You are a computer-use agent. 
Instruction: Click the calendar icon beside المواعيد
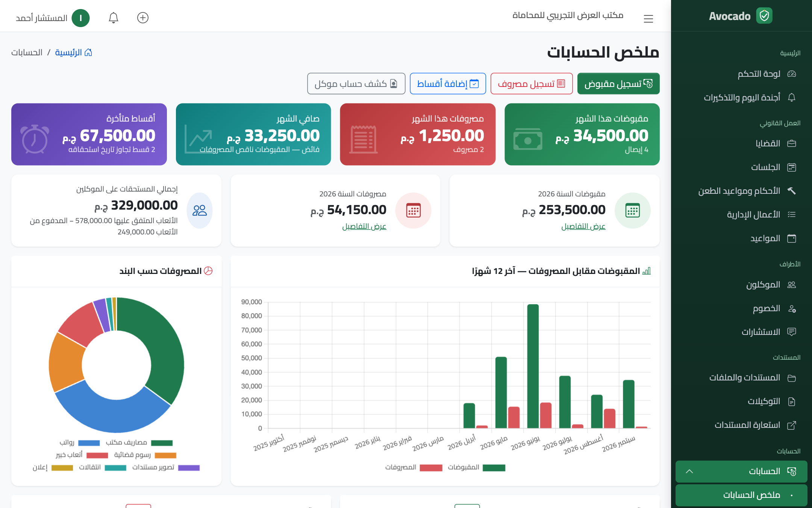tap(792, 238)
